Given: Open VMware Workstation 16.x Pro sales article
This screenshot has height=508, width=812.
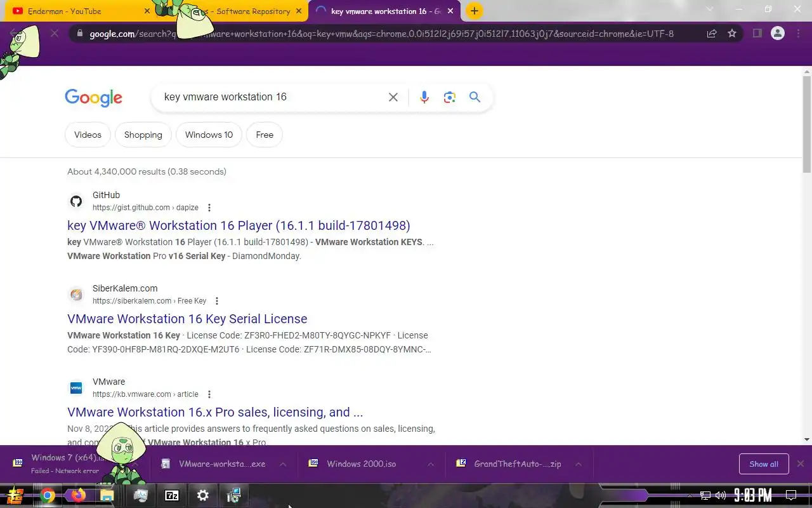Looking at the screenshot, I should 215,412.
